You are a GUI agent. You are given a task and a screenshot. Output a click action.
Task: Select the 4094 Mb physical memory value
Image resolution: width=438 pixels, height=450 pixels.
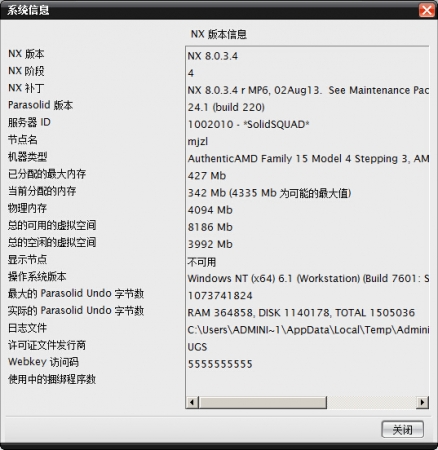[210, 210]
